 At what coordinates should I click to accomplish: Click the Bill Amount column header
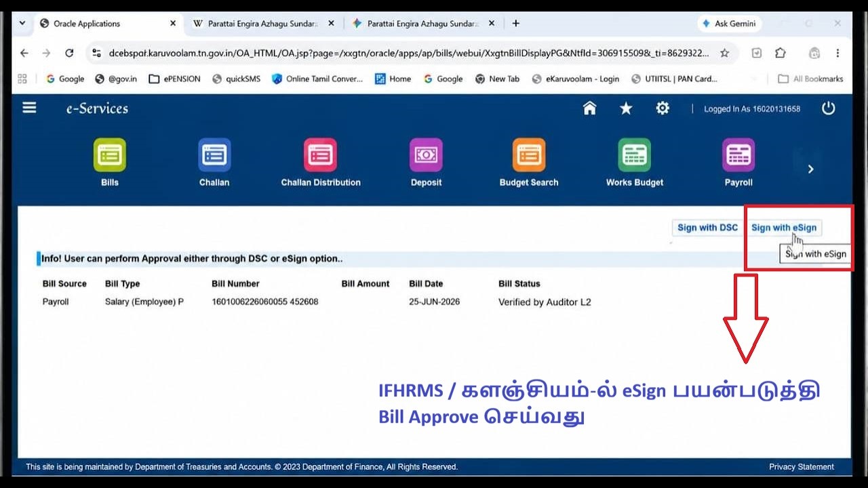tap(366, 283)
